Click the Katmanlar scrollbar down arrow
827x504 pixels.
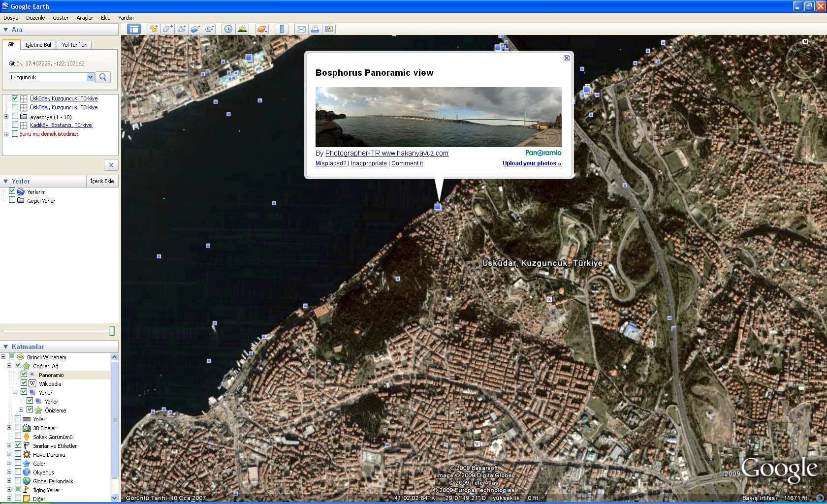point(115,498)
